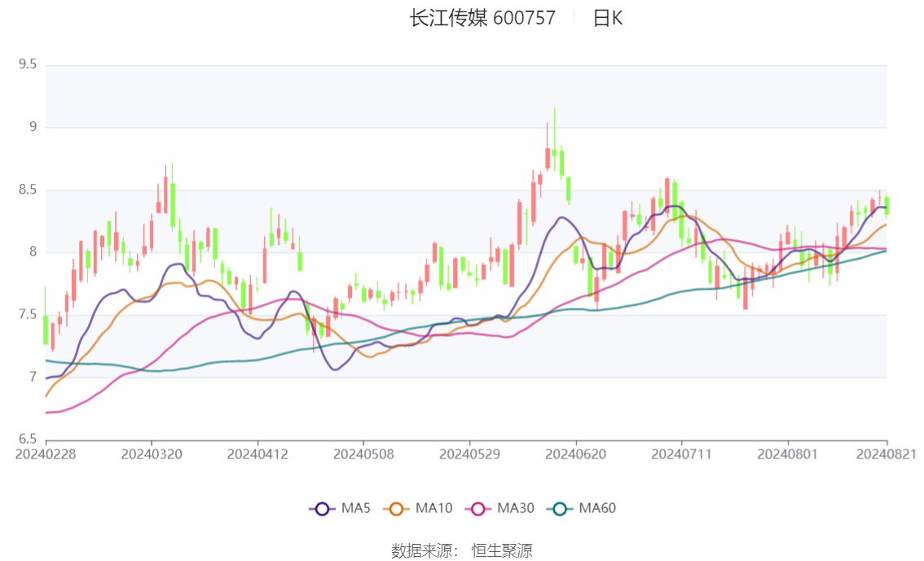Toggle the MA10 legend series

[x=418, y=509]
